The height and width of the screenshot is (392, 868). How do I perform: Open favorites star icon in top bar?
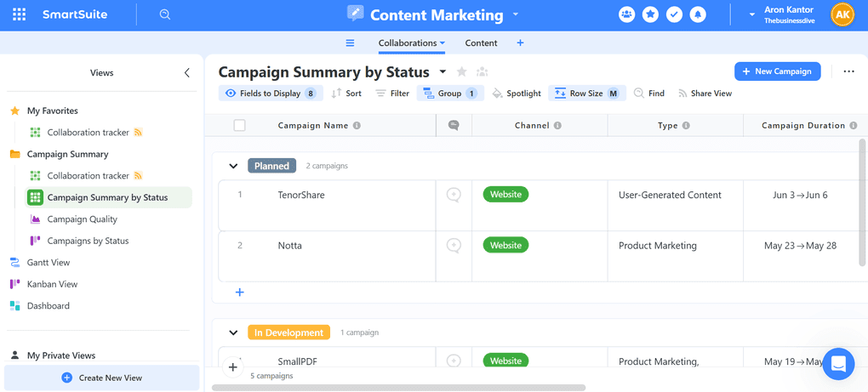pos(650,15)
